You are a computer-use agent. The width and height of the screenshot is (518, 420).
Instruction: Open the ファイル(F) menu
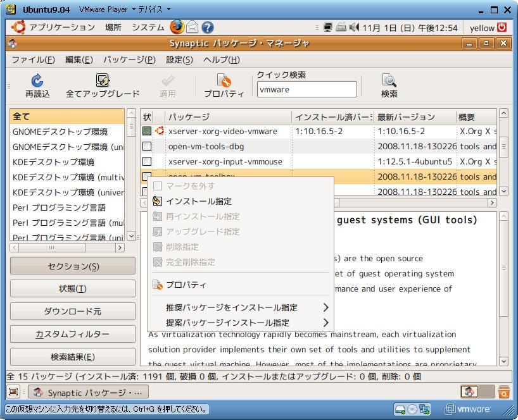[x=34, y=59]
